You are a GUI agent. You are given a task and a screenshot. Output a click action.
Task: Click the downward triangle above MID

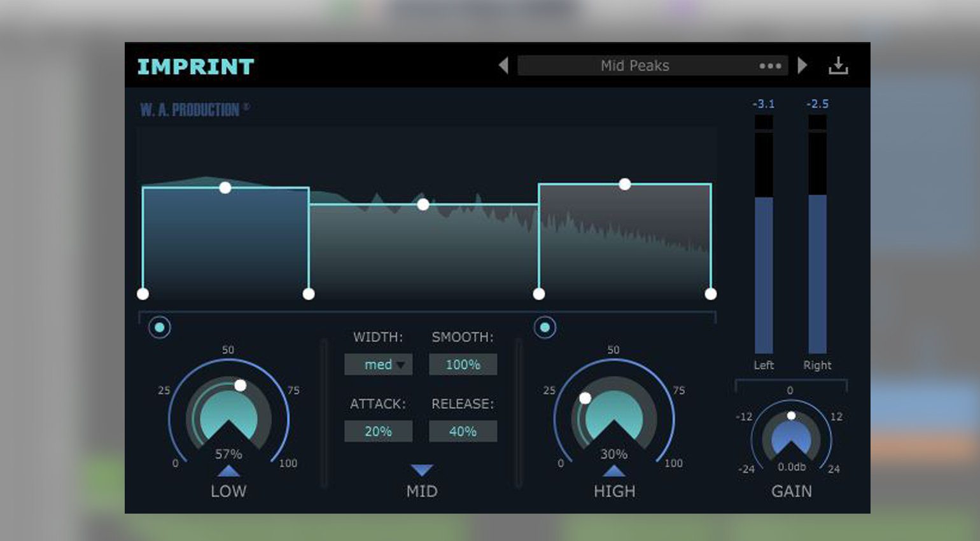[421, 470]
